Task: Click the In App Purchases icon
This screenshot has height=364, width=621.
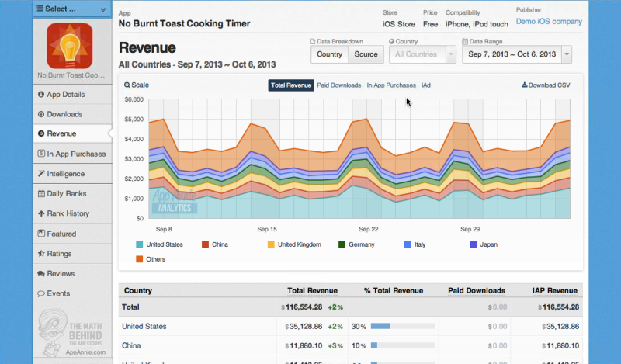Action: [41, 154]
